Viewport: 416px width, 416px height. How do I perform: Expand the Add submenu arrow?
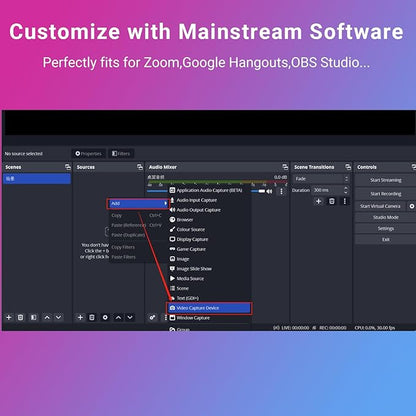[166, 203]
